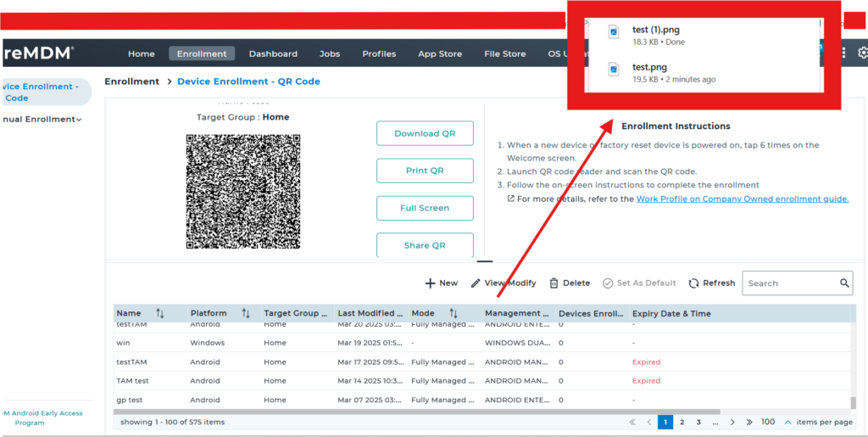868x437 pixels.
Task: Click the plus icon for New
Action: [430, 283]
